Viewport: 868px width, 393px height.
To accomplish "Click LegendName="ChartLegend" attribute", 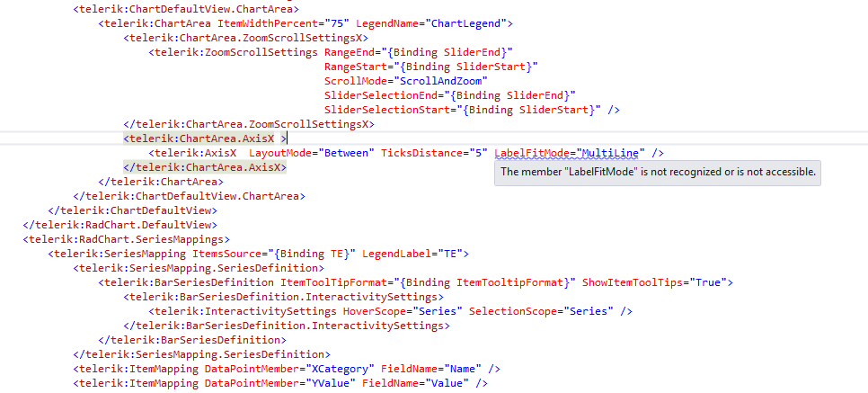I will point(432,24).
